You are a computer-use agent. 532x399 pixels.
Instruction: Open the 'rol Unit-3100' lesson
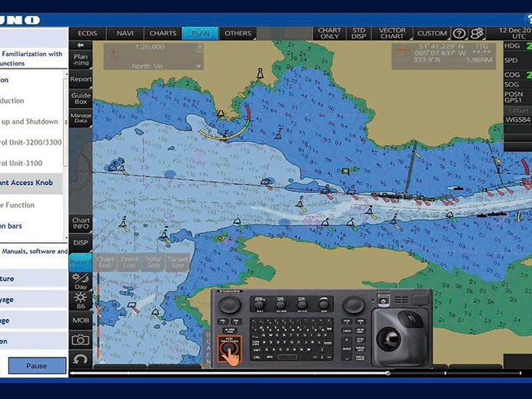tap(22, 163)
